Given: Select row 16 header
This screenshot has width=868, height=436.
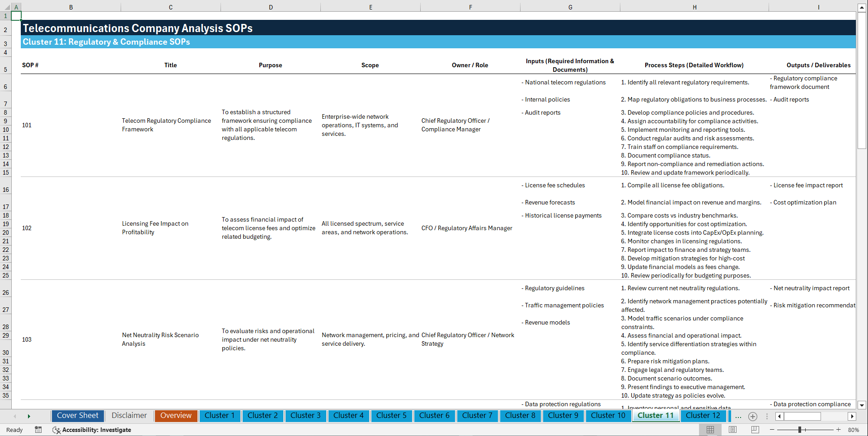Looking at the screenshot, I should point(6,190).
